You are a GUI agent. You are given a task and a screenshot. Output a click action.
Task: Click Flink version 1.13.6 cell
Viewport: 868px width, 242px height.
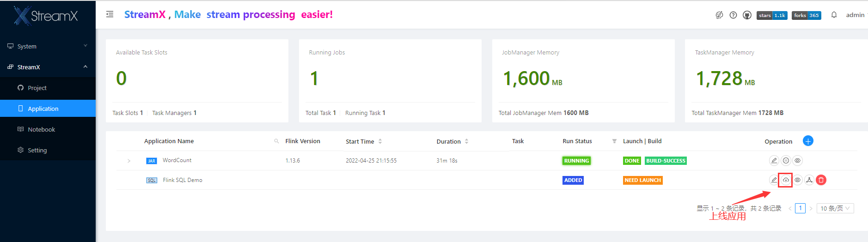(x=293, y=161)
